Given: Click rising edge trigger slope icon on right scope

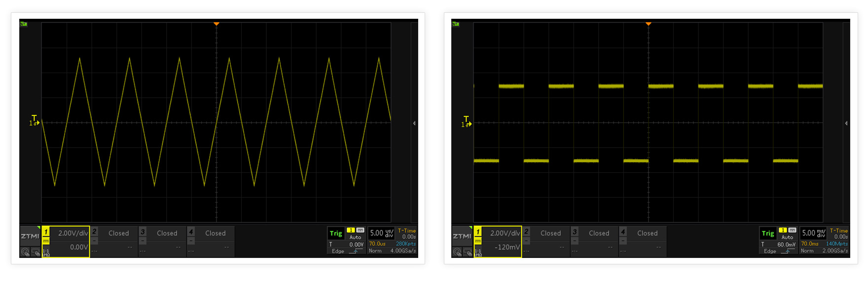Looking at the screenshot, I should pos(786,252).
